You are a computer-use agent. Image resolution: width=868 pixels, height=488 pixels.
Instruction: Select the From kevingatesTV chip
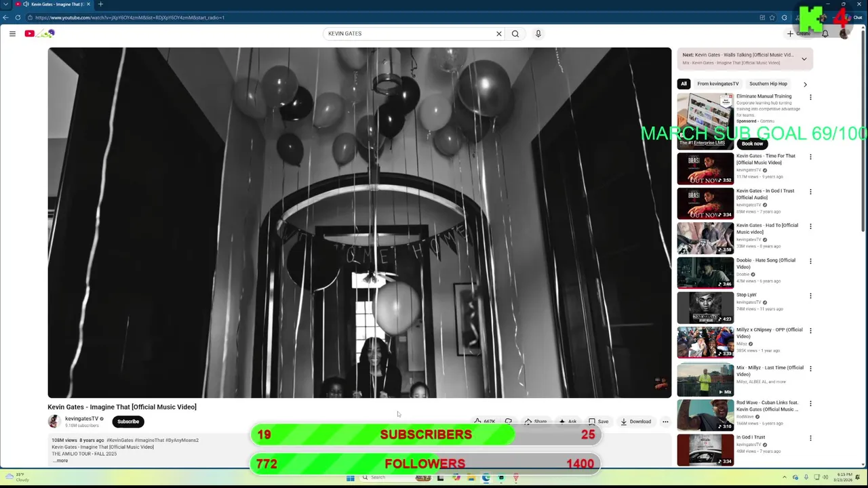click(718, 84)
